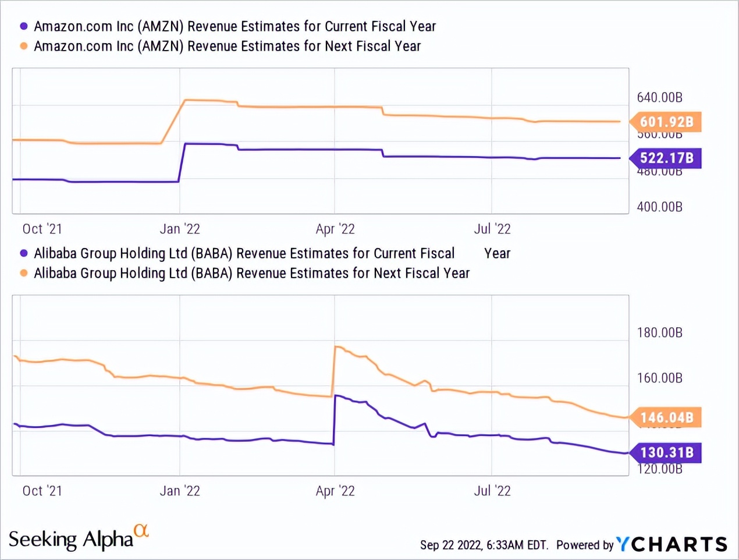Click the 601.92B orange value tag

click(x=666, y=122)
